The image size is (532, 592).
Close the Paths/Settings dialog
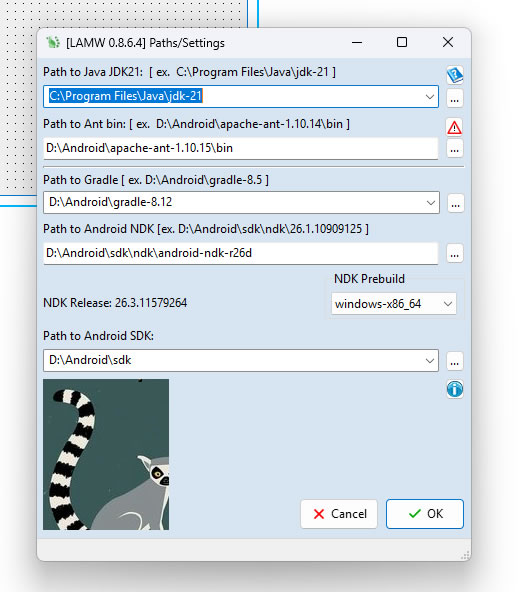(x=448, y=42)
